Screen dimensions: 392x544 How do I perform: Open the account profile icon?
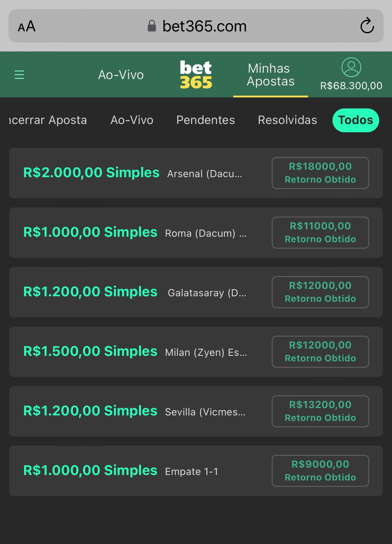click(351, 67)
